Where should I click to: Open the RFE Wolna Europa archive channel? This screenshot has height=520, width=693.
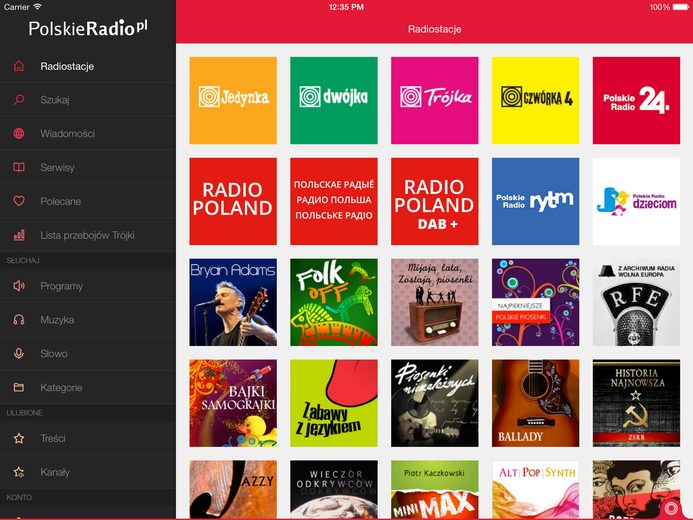[x=636, y=302]
